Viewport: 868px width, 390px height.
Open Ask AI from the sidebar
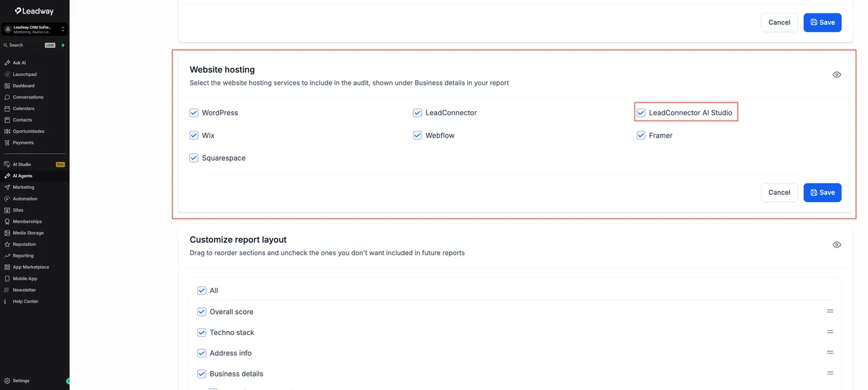click(x=19, y=62)
